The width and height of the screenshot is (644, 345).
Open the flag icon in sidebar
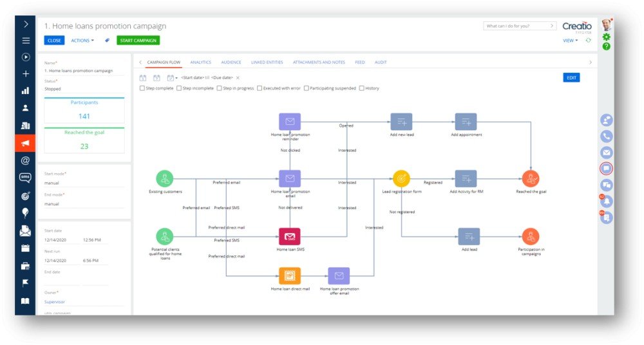[26, 283]
